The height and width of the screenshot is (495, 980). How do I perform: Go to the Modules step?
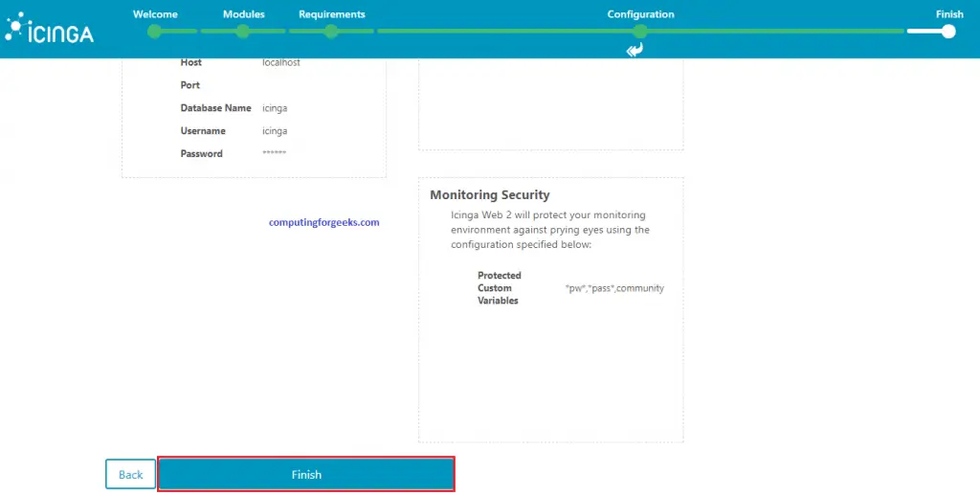tap(244, 13)
